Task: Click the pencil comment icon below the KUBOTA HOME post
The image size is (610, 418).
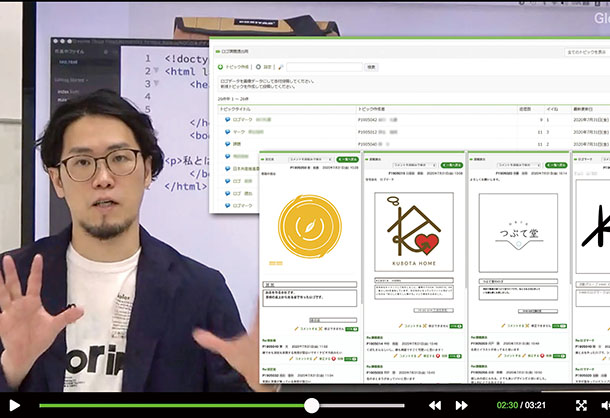Action: (401, 326)
